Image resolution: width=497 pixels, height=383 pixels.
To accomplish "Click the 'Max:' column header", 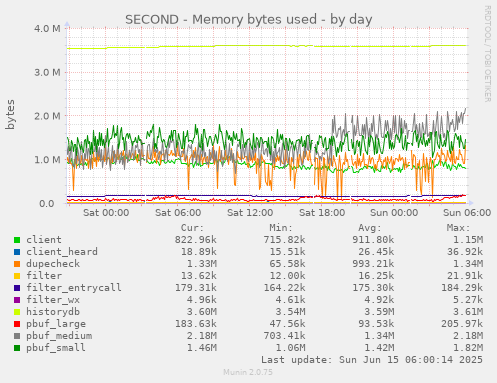I will (458, 228).
